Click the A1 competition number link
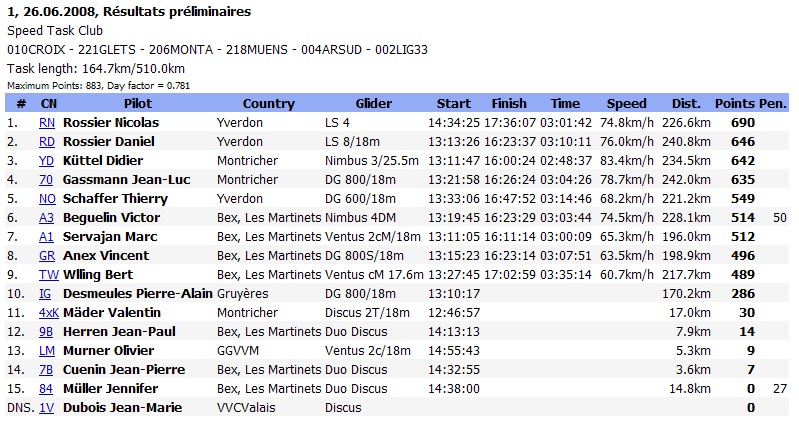 (46, 236)
